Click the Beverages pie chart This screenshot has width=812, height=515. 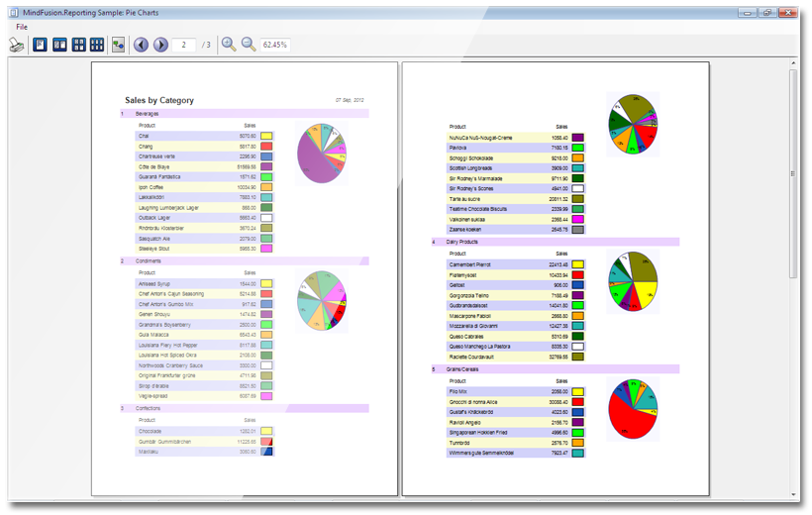tap(323, 154)
